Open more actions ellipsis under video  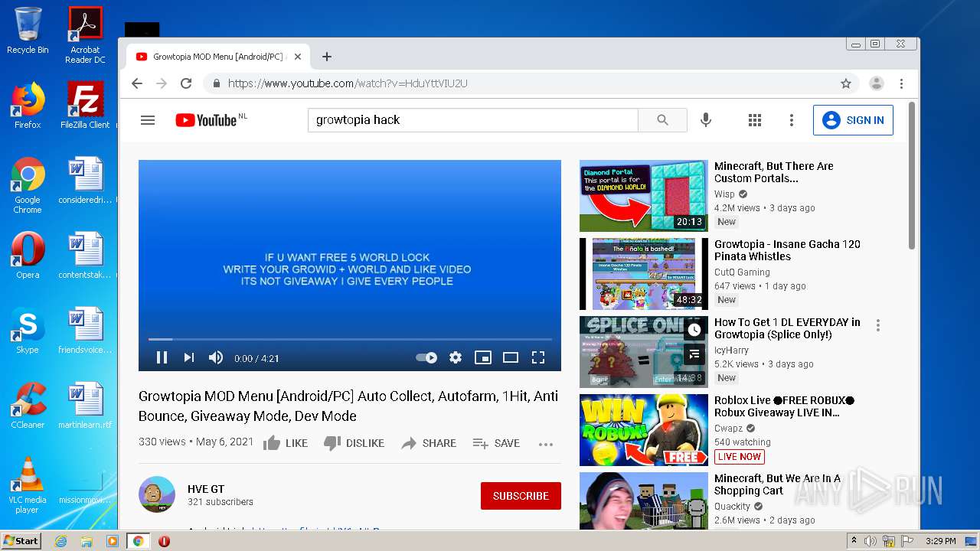(546, 444)
